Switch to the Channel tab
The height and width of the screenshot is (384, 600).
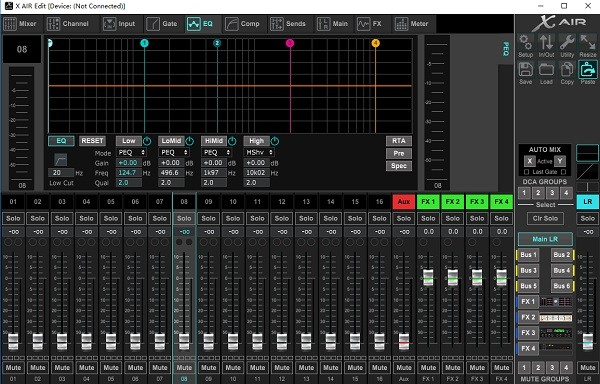68,24
